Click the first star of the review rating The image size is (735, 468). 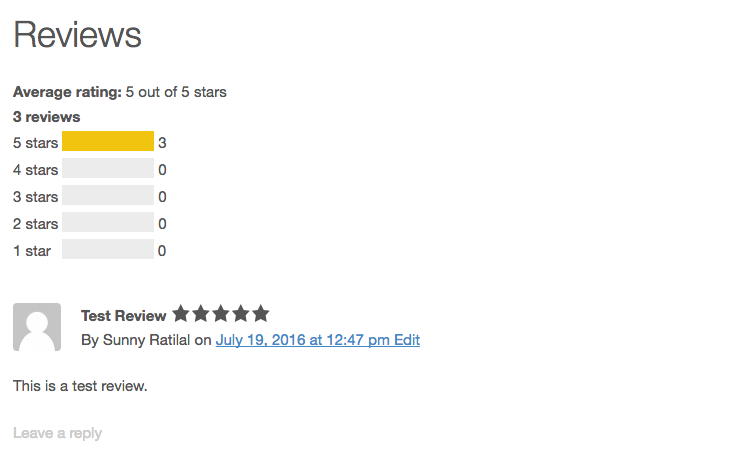pos(181,314)
